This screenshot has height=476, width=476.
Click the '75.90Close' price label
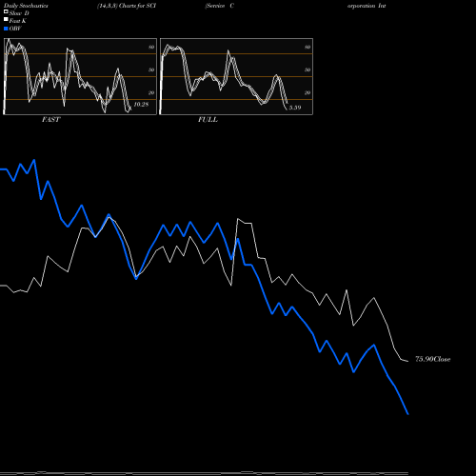[433, 359]
